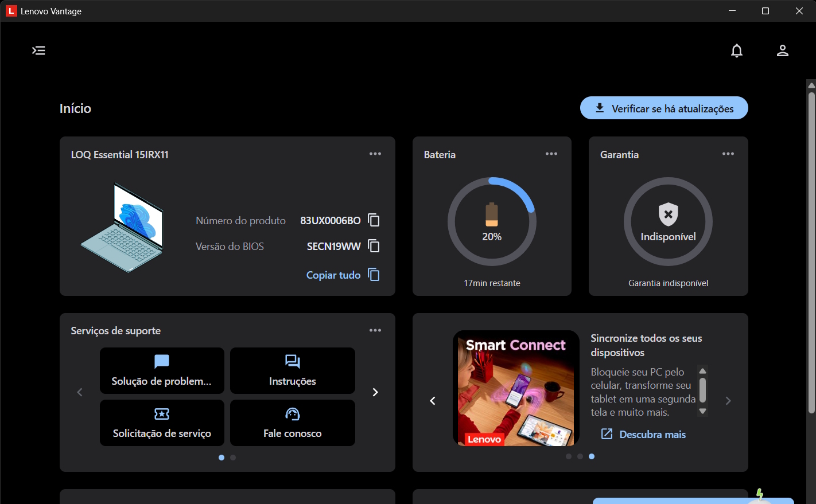Screen dimensions: 816x504
Task: Click the promo text scroll up arrow
Action: point(702,371)
